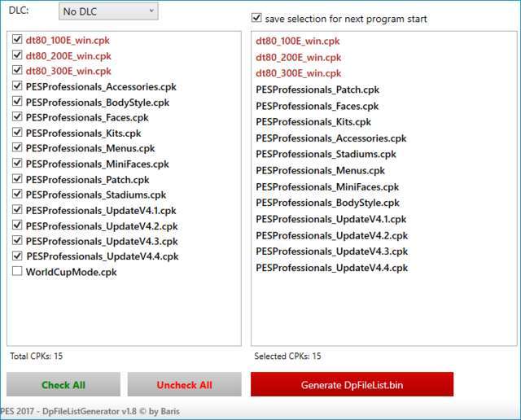Select PESProfessionals_Kits.cpk in the right list

click(x=313, y=122)
